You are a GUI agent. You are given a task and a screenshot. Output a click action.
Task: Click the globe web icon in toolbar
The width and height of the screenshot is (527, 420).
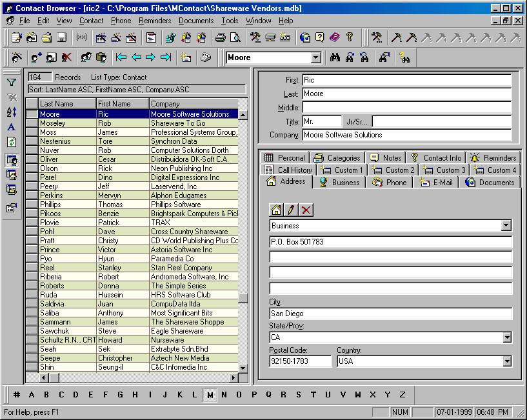pyautogui.click(x=305, y=37)
